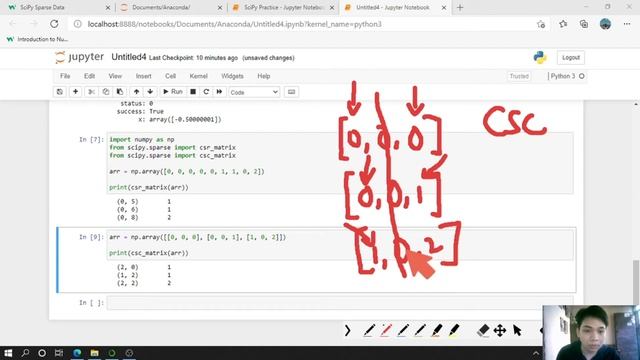The image size is (640, 360).
Task: Save and checkpoint the notebook
Action: tap(60, 92)
